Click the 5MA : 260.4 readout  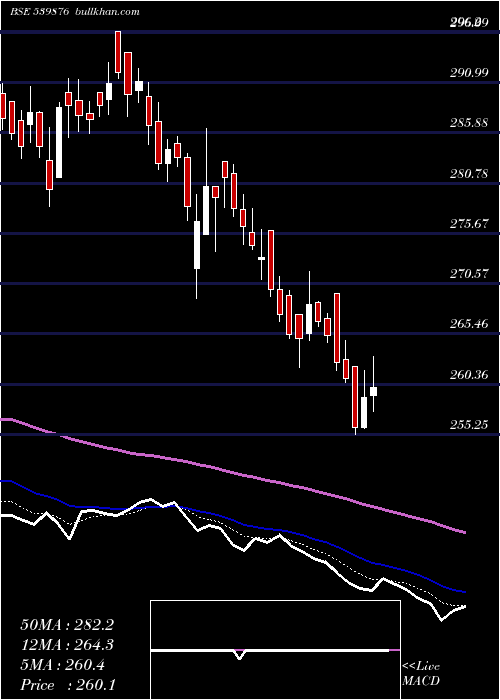tap(63, 665)
